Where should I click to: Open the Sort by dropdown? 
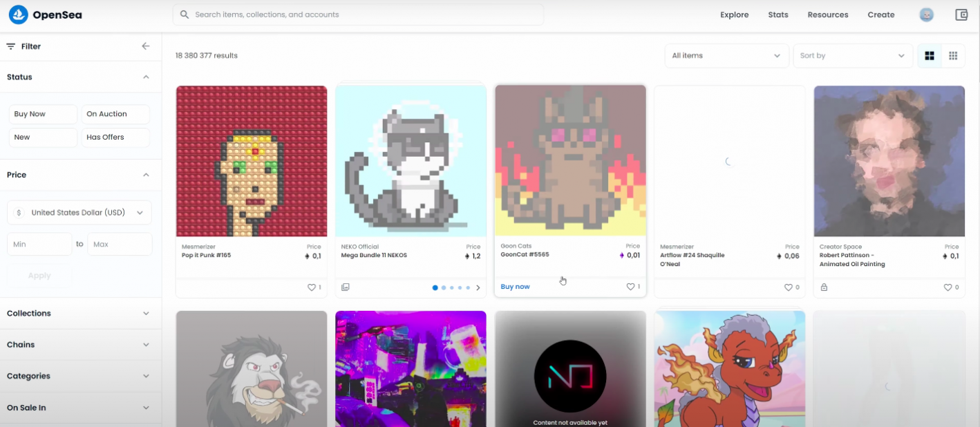[853, 56]
